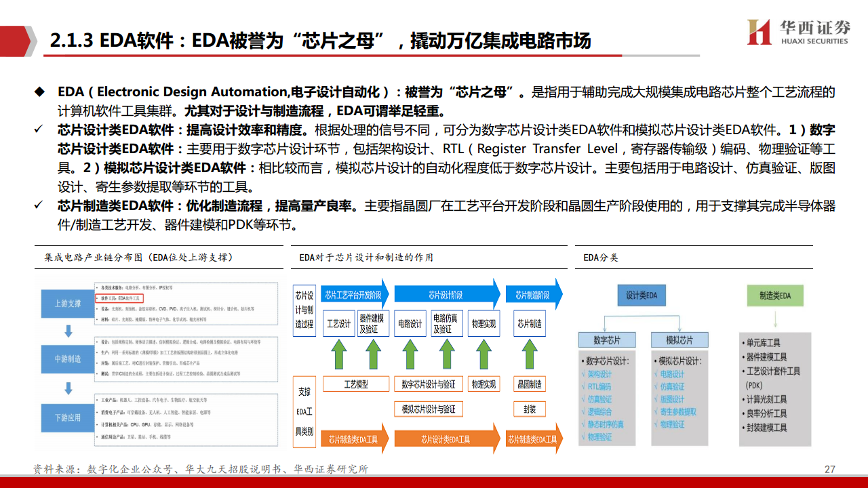Click the 逻辑综合 checklist item
The width and height of the screenshot is (868, 488).
pos(597,411)
